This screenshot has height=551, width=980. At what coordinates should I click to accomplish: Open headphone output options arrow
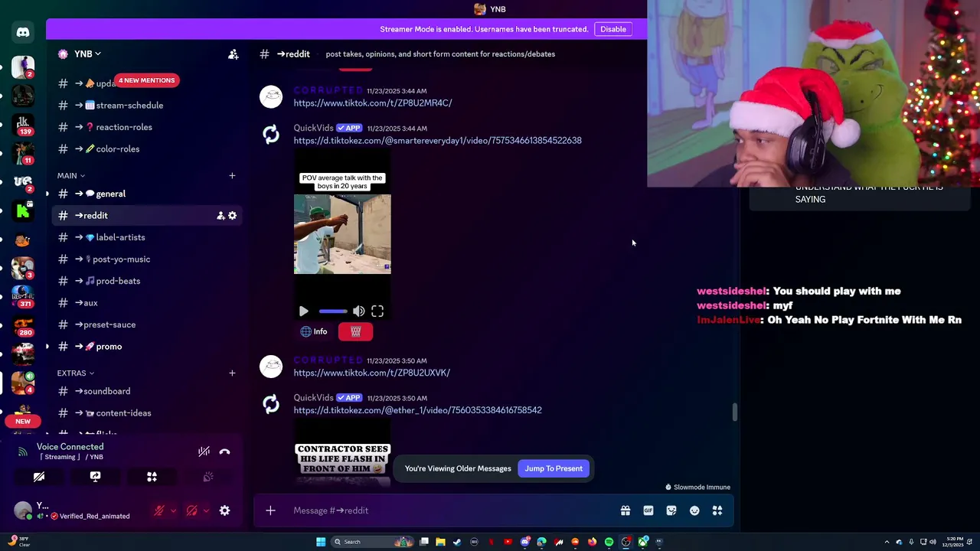click(206, 510)
